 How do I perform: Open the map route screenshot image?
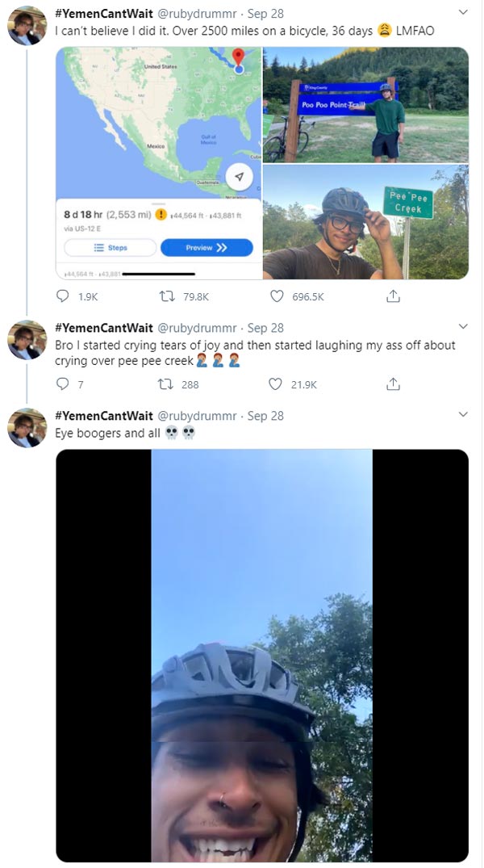point(158,163)
